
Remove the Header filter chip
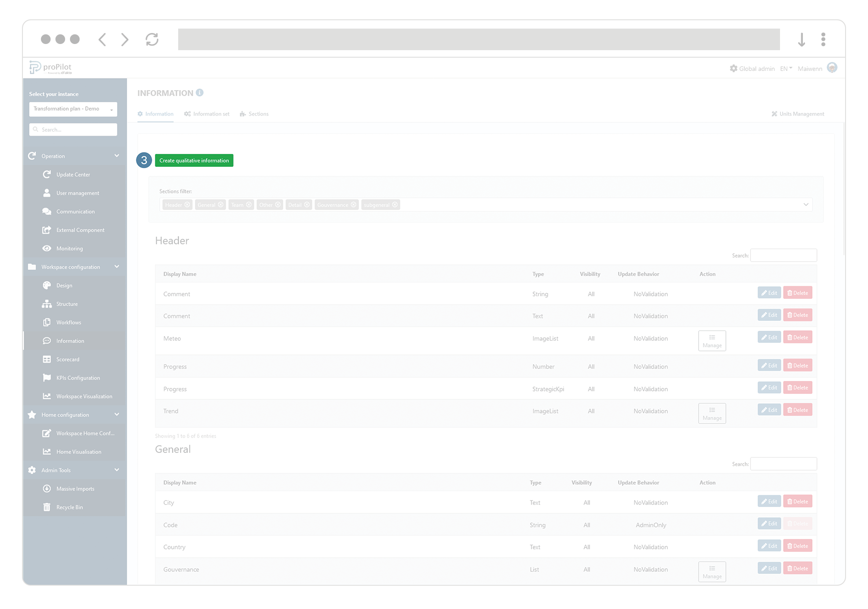click(187, 205)
